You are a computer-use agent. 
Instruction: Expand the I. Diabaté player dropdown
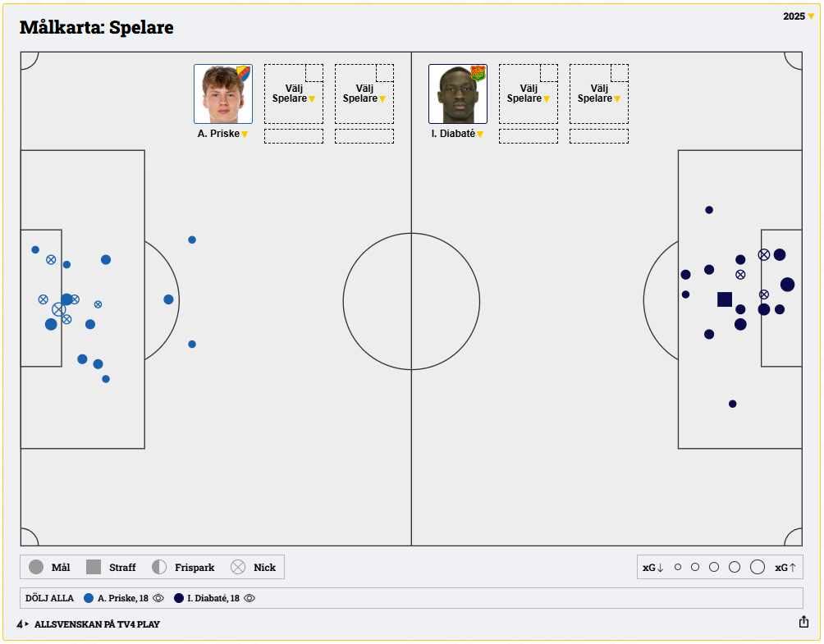480,134
